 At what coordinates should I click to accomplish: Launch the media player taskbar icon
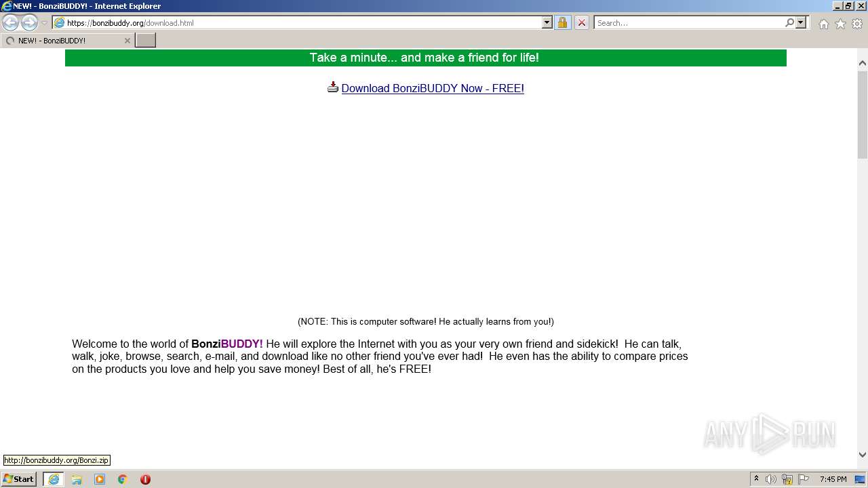pos(100,479)
